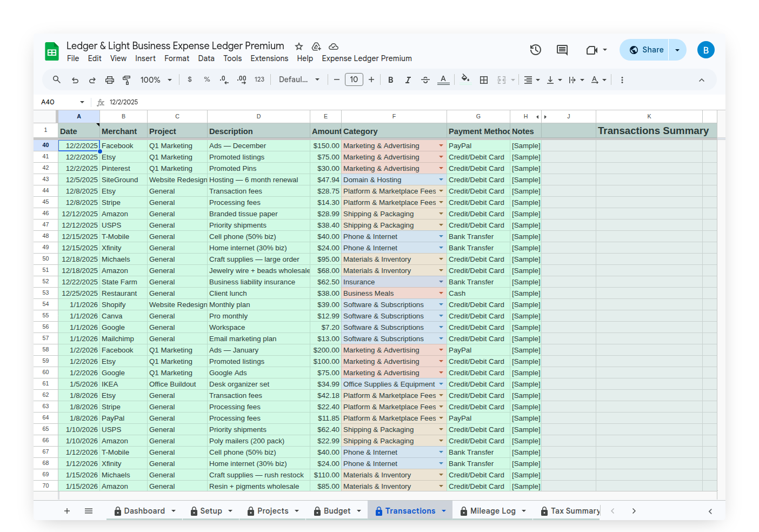
Task: Click the Name Box showing A40
Action: click(63, 102)
